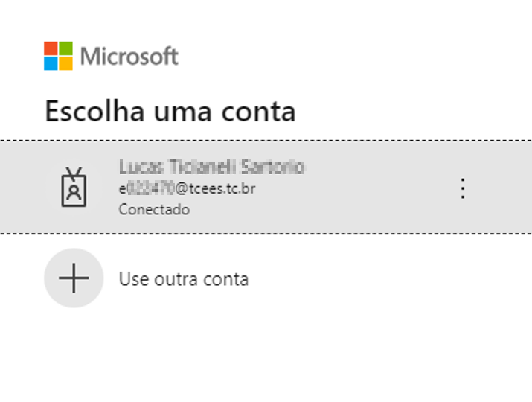Click the Escolha uma conta heading
This screenshot has width=532, height=402.
tap(170, 112)
